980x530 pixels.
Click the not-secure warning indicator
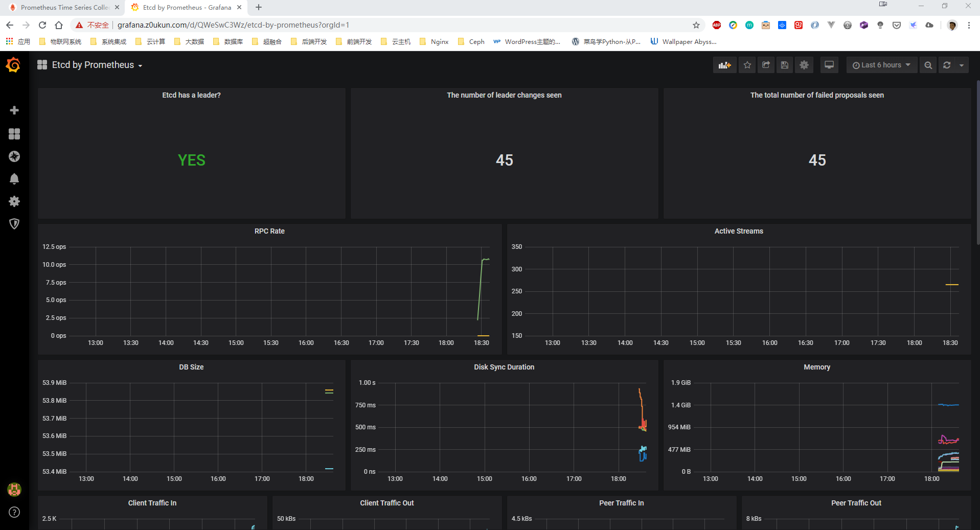93,25
